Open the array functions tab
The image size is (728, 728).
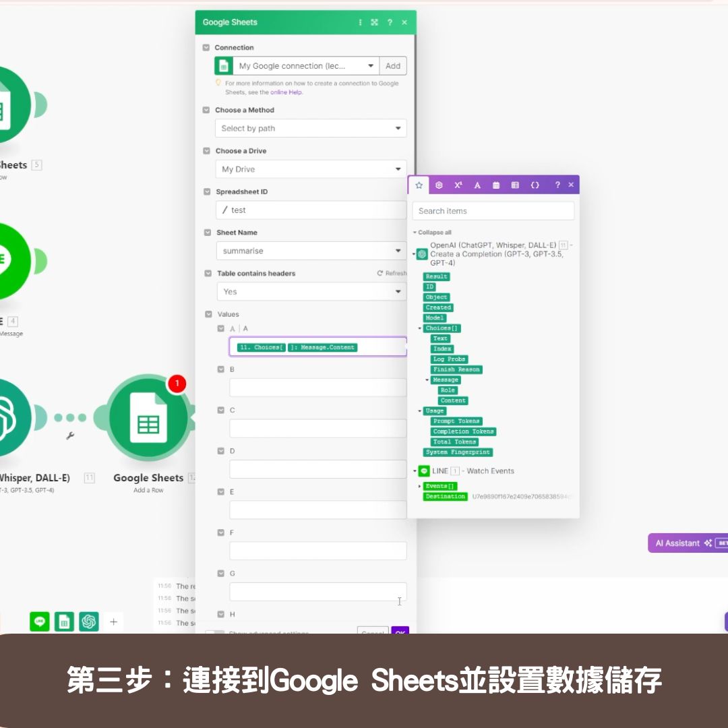click(515, 185)
